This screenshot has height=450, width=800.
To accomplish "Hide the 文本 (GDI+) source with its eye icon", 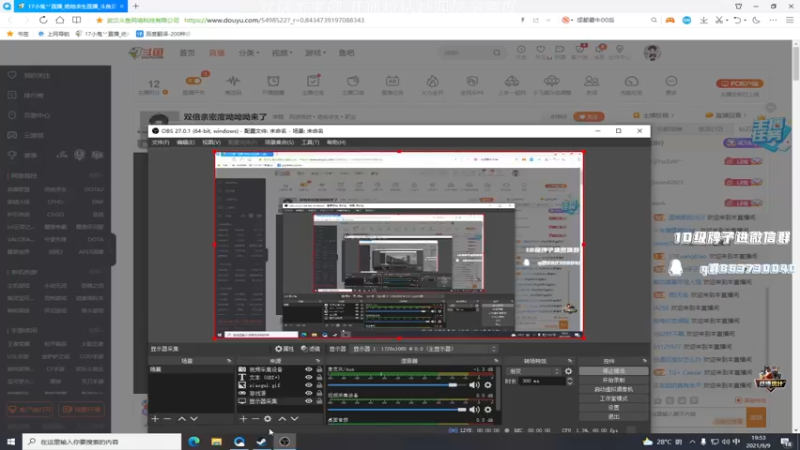I will tap(308, 377).
